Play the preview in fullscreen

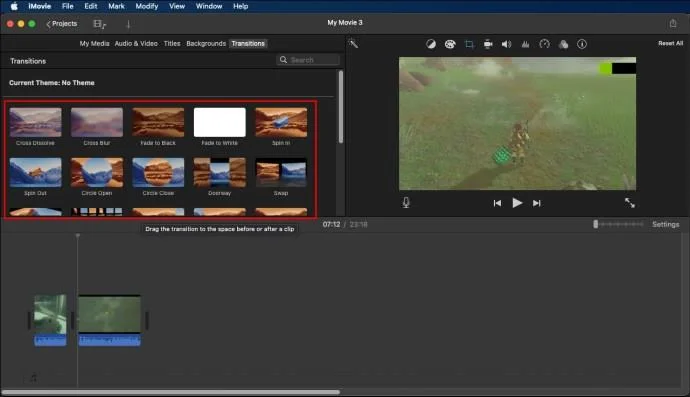coord(630,202)
